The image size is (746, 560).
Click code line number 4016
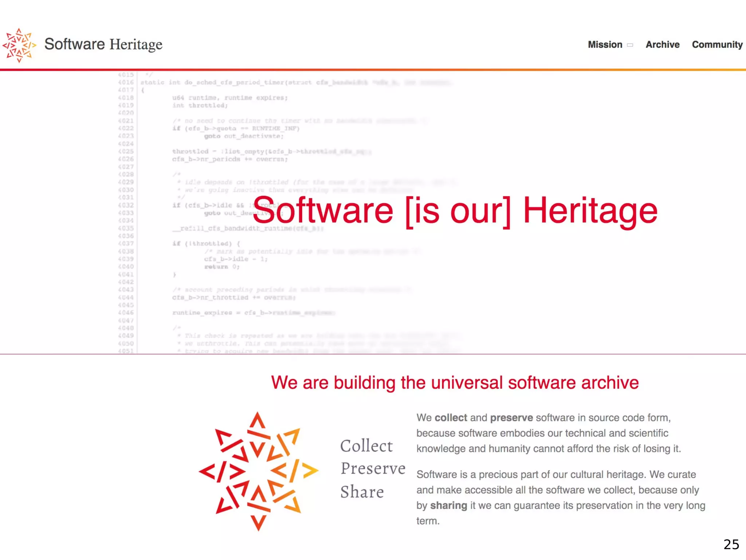[x=126, y=82]
